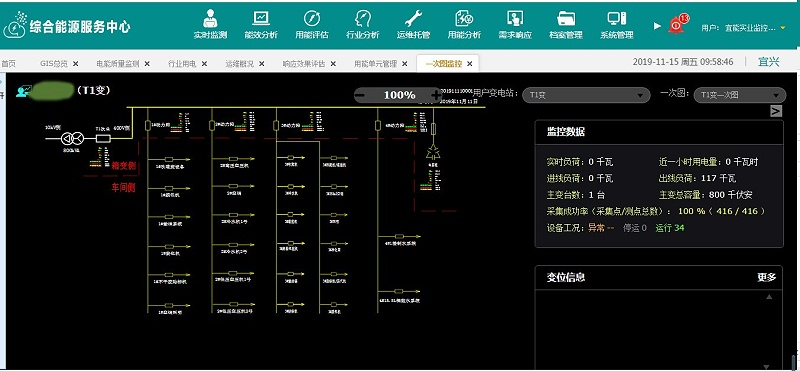Switch to the 响应效果评估 tab
Screen dimensions: 800x371
(304, 64)
